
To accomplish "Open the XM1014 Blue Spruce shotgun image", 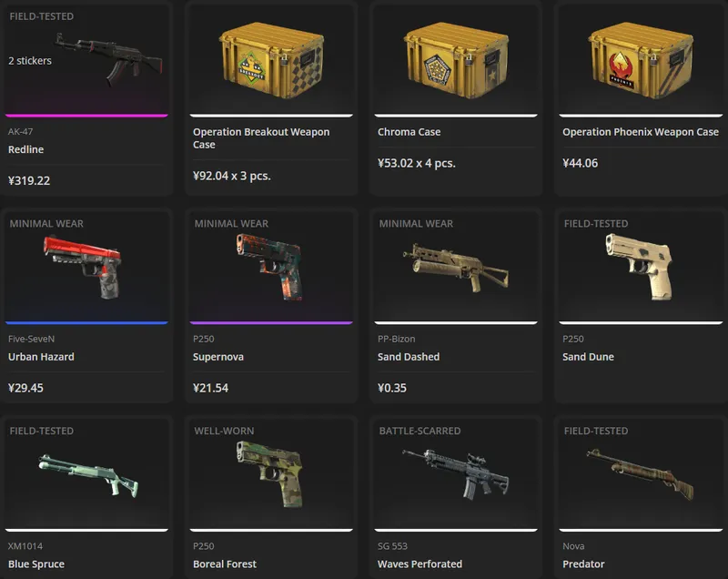I will click(x=88, y=475).
